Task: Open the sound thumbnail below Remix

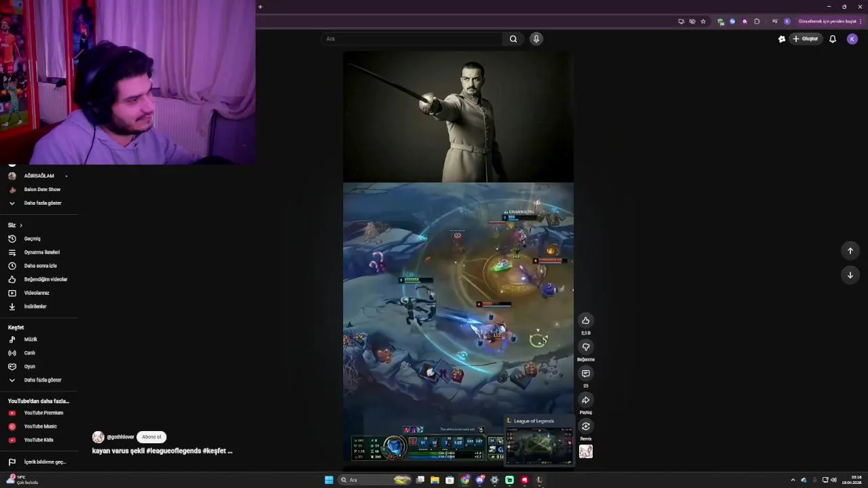Action: 586,451
